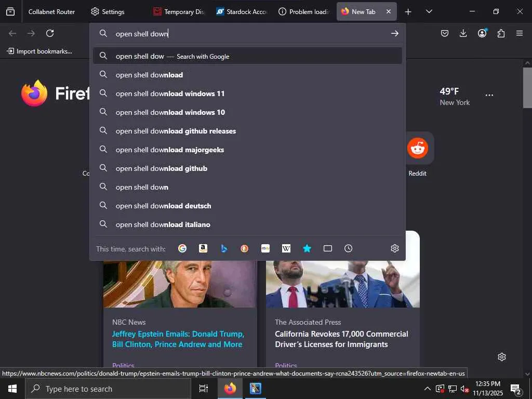
Task: Open the 49°F New York weather
Action: (x=455, y=96)
